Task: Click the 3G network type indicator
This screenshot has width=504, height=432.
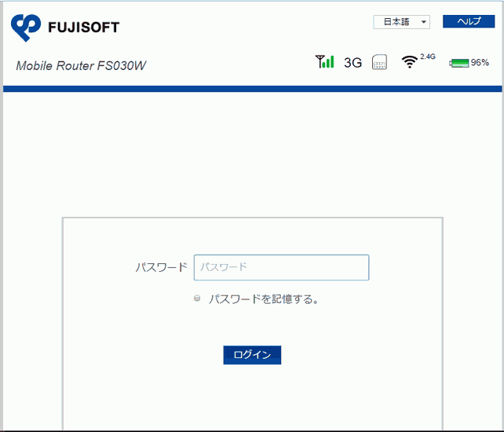Action: point(353,63)
